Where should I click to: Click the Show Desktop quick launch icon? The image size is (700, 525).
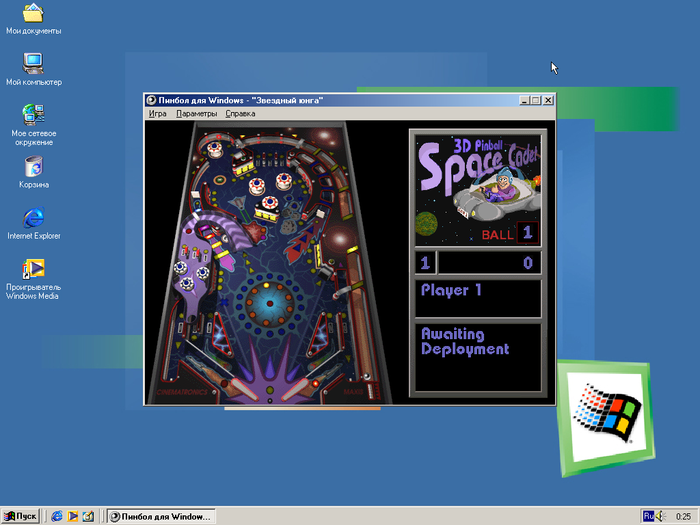click(x=88, y=517)
